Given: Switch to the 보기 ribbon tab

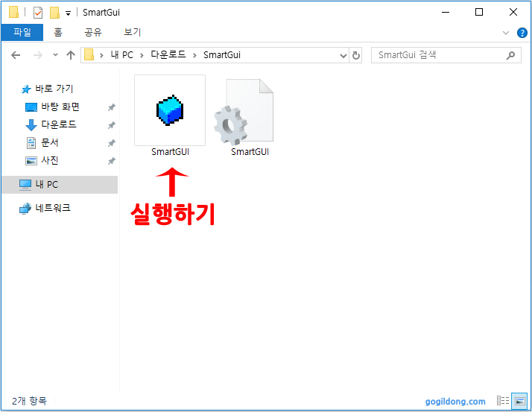Looking at the screenshot, I should click(133, 32).
